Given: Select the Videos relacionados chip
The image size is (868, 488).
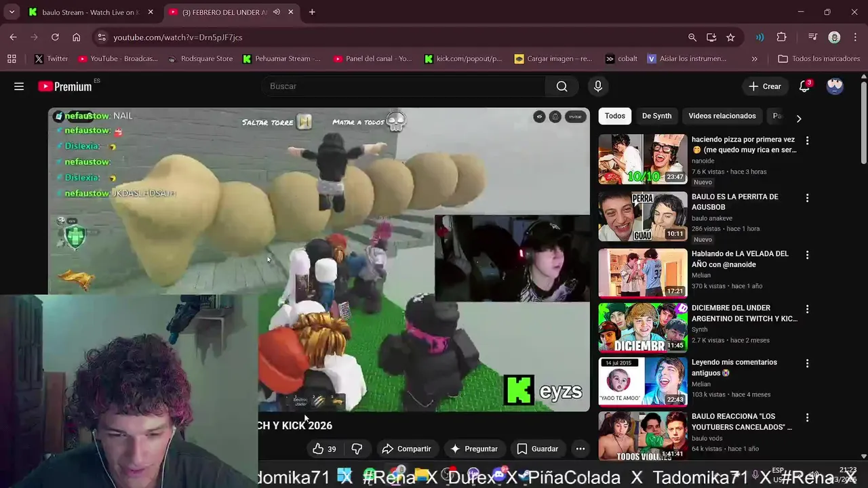Looking at the screenshot, I should pyautogui.click(x=722, y=116).
